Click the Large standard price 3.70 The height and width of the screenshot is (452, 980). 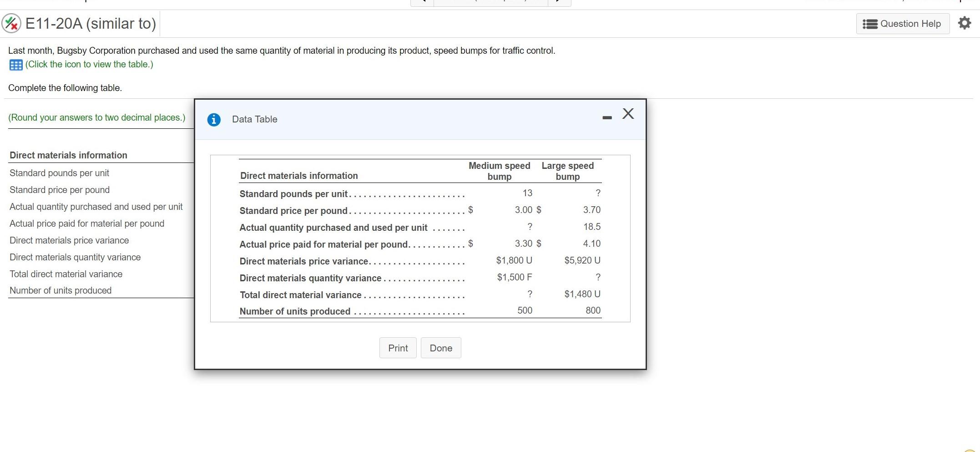(x=592, y=210)
